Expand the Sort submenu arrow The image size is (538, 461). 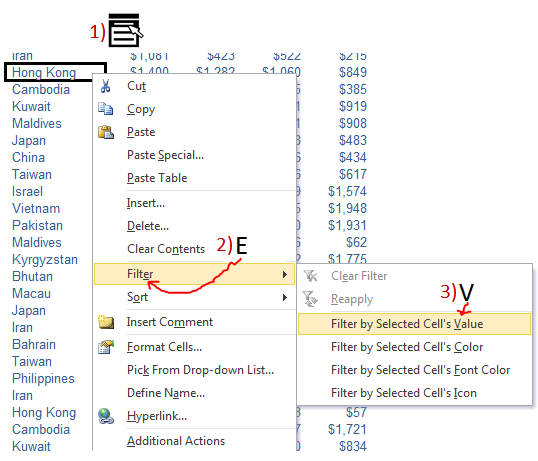(284, 297)
